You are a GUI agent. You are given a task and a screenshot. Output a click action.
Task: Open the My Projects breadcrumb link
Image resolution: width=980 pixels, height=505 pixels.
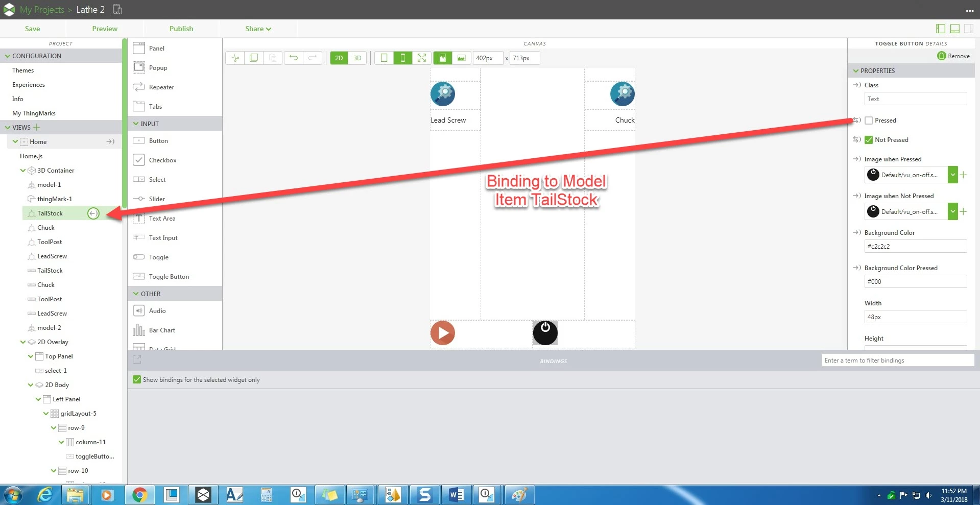pos(42,10)
